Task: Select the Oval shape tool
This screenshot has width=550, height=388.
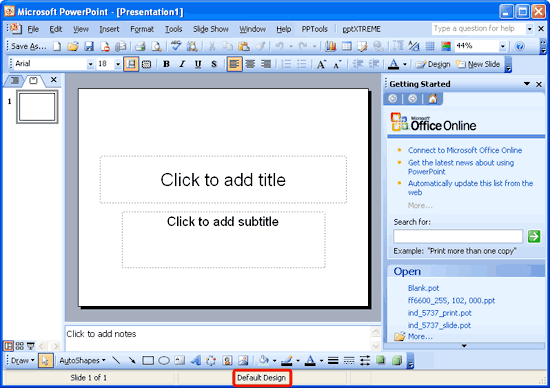Action: pyautogui.click(x=164, y=360)
